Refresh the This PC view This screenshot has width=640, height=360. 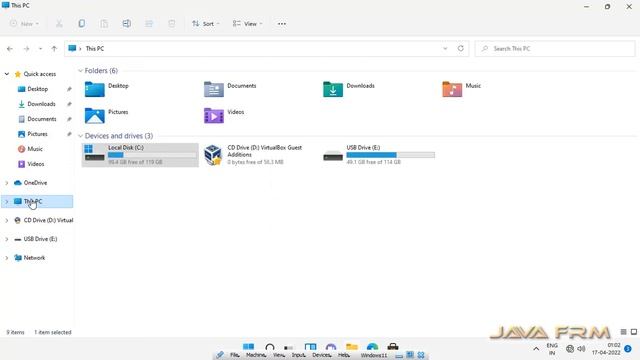460,48
